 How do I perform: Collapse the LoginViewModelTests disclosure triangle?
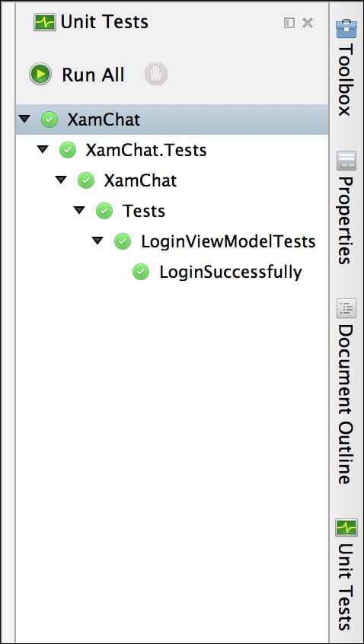click(x=97, y=241)
